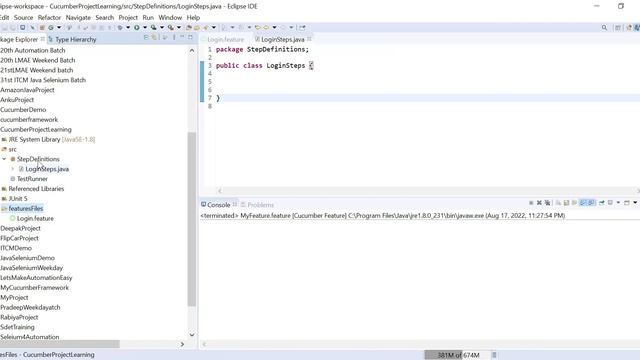This screenshot has width=640, height=360.
Task: Click the Package Explorer filter icon
Action: coord(165,37)
